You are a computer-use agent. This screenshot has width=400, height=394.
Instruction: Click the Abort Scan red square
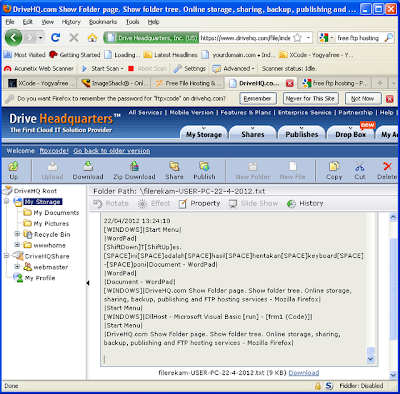click(131, 68)
